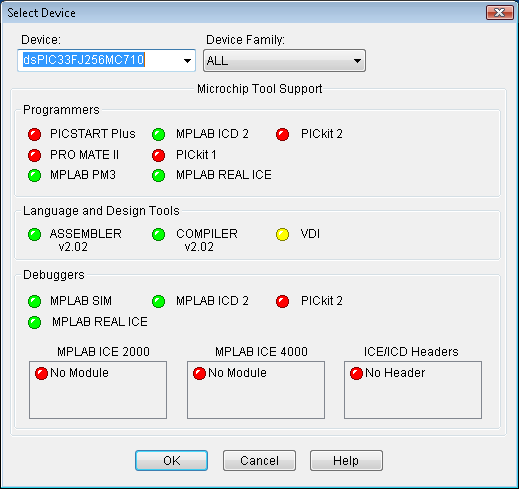
Task: Click the green MPLAB PM3 indicator
Action: pos(34,175)
